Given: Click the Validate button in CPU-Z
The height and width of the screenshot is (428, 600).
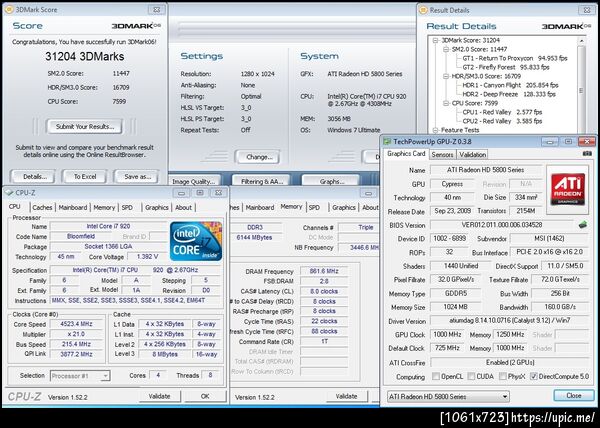Looking at the screenshot, I should point(160,396).
